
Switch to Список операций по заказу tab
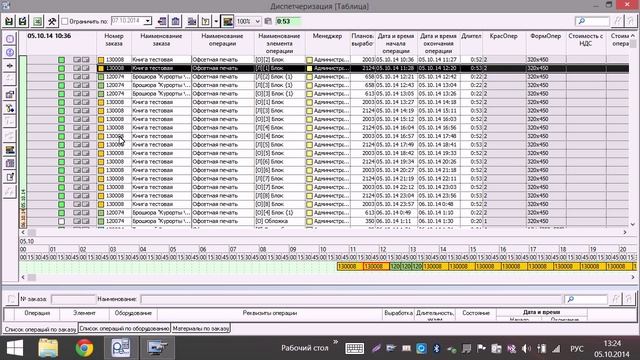pyautogui.click(x=40, y=329)
